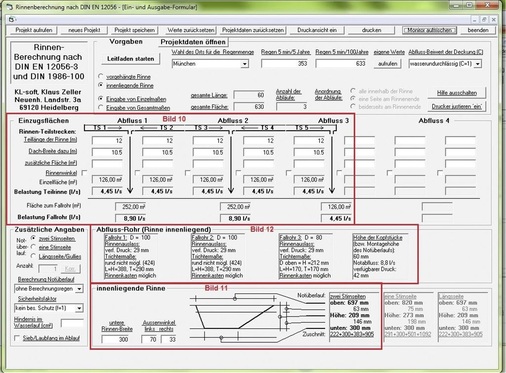
Task: Click 'Projekt speichern' in the toolbar
Action: [x=134, y=30]
